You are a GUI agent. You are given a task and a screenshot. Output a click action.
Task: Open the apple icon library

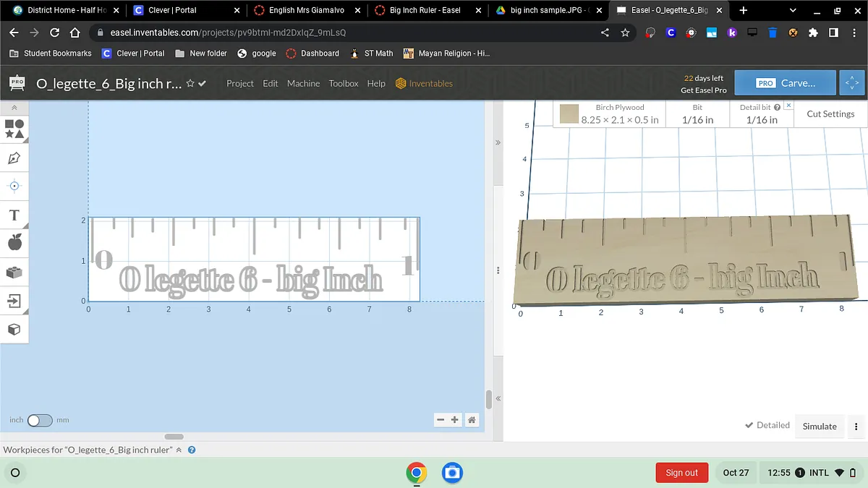[x=14, y=243]
